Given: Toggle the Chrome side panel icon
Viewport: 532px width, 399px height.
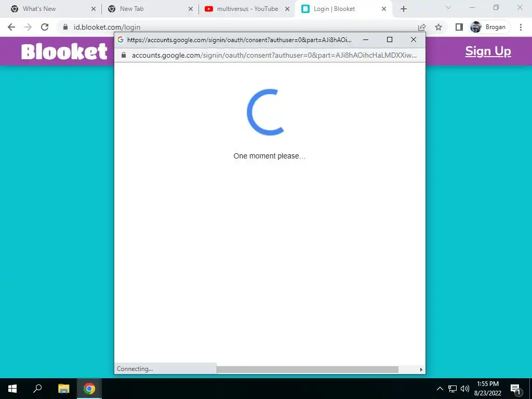Looking at the screenshot, I should point(459,27).
